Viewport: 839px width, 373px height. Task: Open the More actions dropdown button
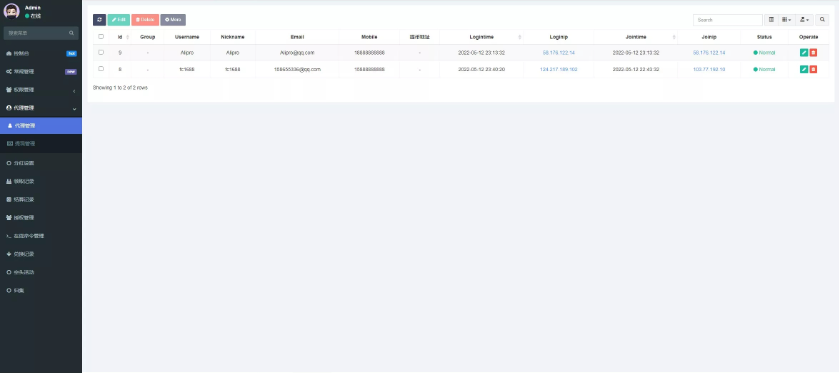pyautogui.click(x=173, y=20)
